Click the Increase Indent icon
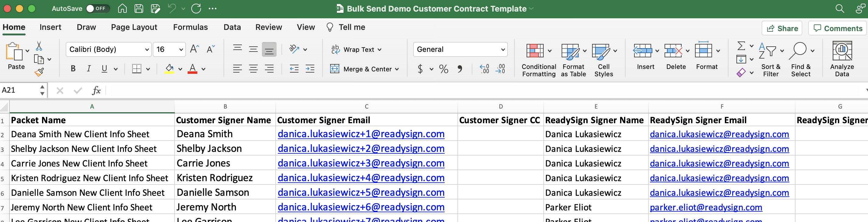The height and width of the screenshot is (222, 868). (310, 69)
